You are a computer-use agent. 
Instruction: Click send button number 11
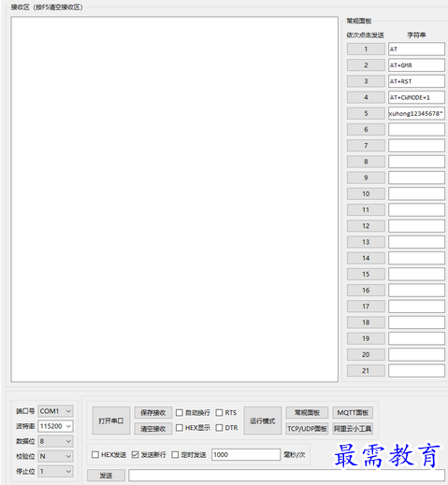coord(366,209)
